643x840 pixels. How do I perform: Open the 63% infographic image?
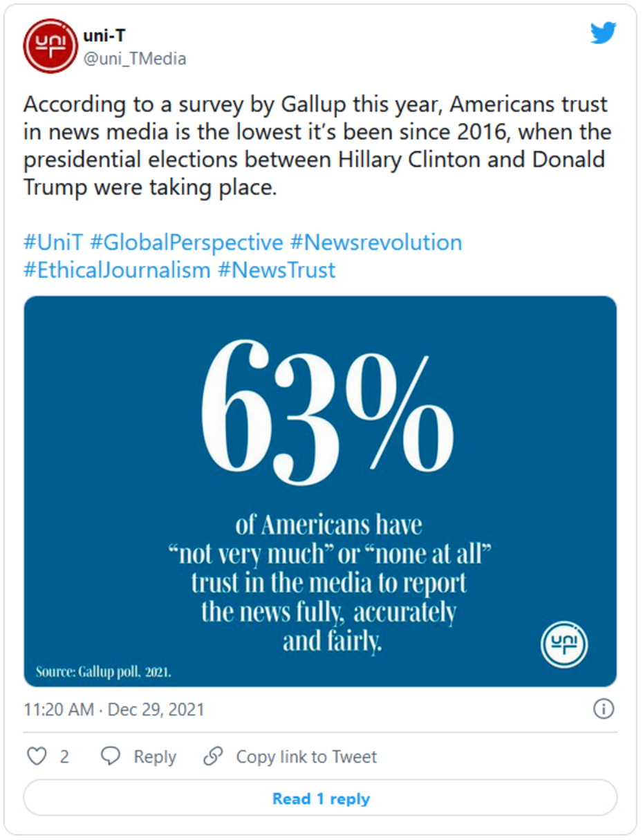point(320,491)
